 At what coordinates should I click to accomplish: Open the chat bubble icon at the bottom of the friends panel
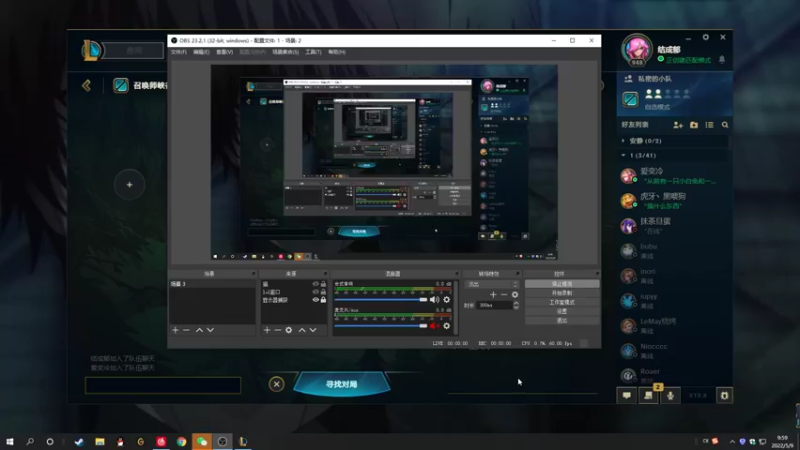click(627, 395)
